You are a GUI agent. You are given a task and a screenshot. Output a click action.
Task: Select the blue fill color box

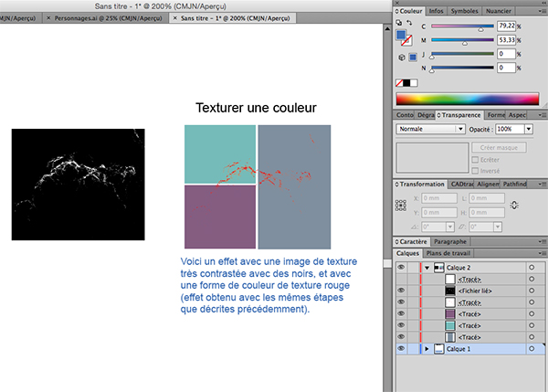pos(401,36)
